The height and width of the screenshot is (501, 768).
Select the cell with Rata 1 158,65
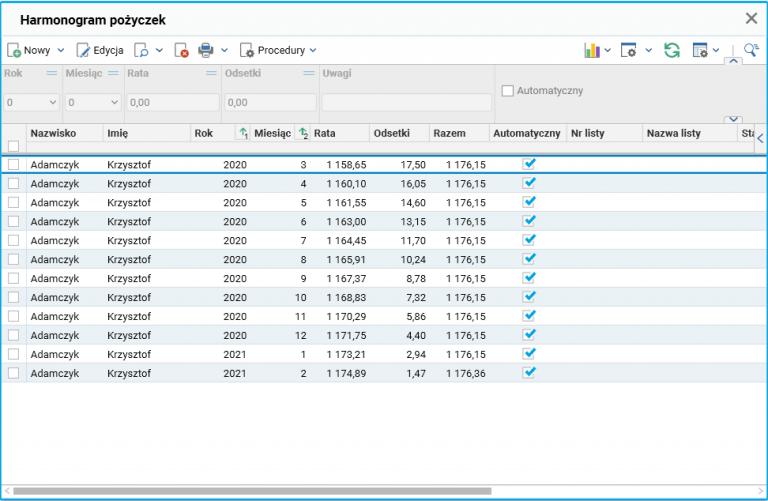[x=346, y=165]
